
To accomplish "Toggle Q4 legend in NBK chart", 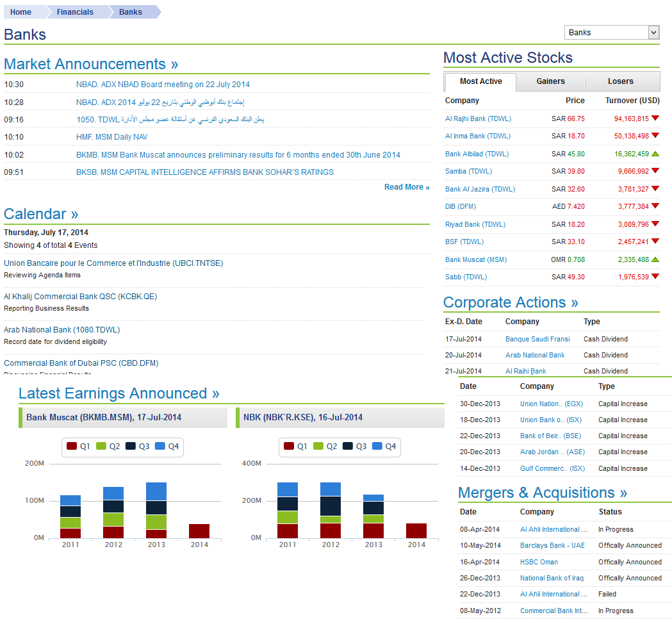I will [x=384, y=447].
